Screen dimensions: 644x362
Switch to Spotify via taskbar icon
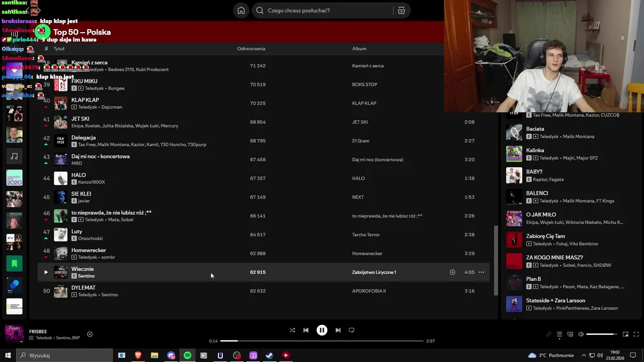click(x=187, y=355)
